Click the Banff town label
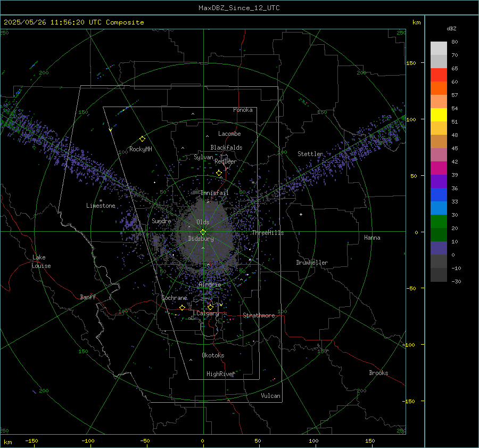Screen dimensions: 479x448 point(88,297)
